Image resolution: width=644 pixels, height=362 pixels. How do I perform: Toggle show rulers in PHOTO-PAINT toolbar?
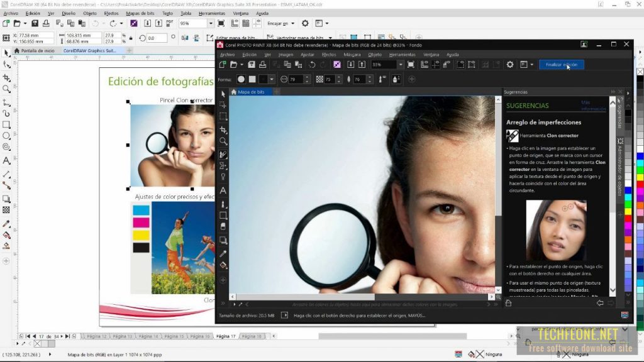425,65
